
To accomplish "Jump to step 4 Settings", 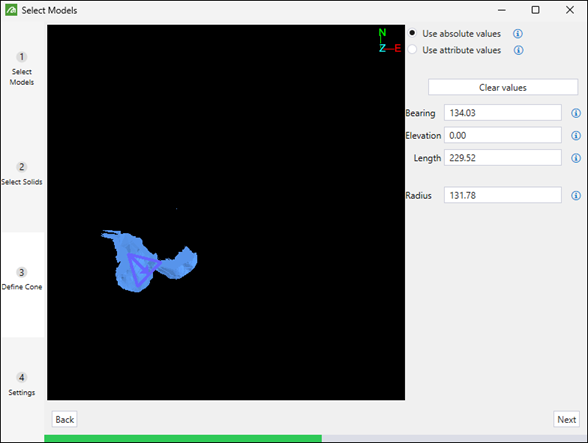I will 22,384.
